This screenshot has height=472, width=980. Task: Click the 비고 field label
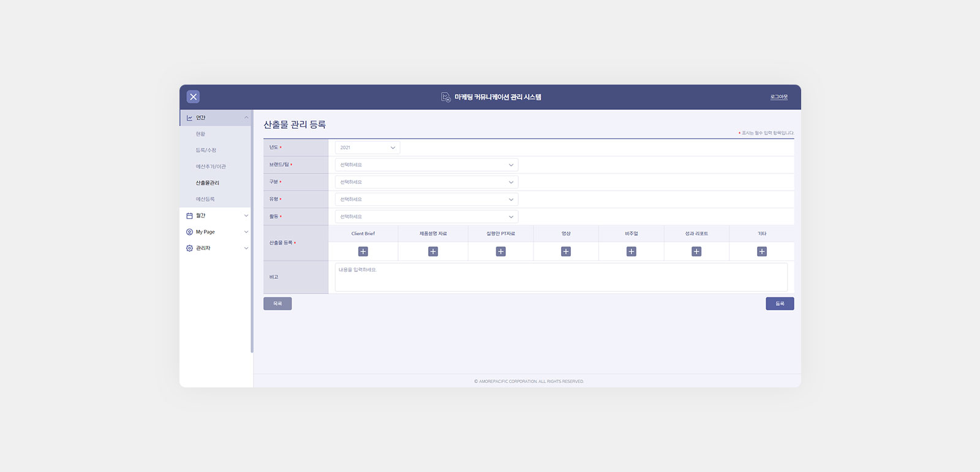(x=274, y=277)
